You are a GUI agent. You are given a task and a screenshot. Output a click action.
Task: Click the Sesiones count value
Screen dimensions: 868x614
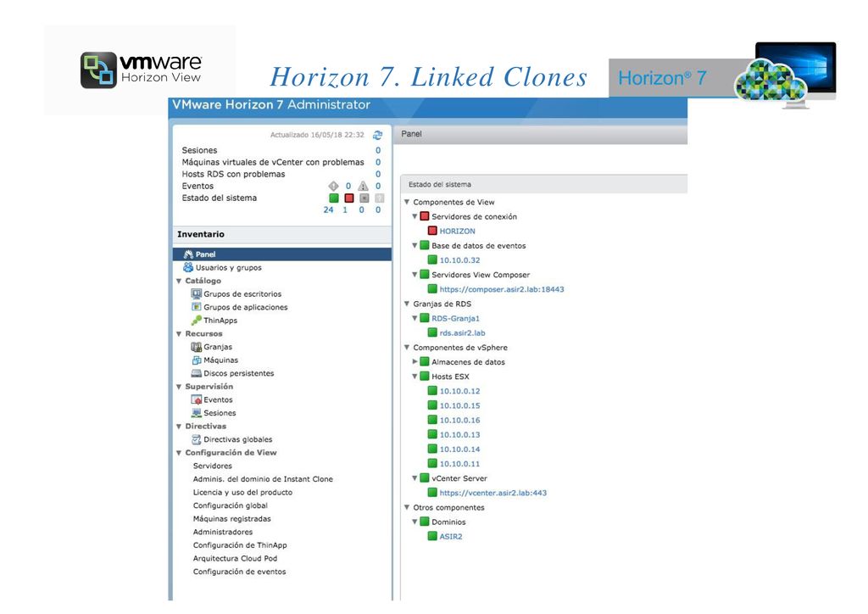coord(378,150)
